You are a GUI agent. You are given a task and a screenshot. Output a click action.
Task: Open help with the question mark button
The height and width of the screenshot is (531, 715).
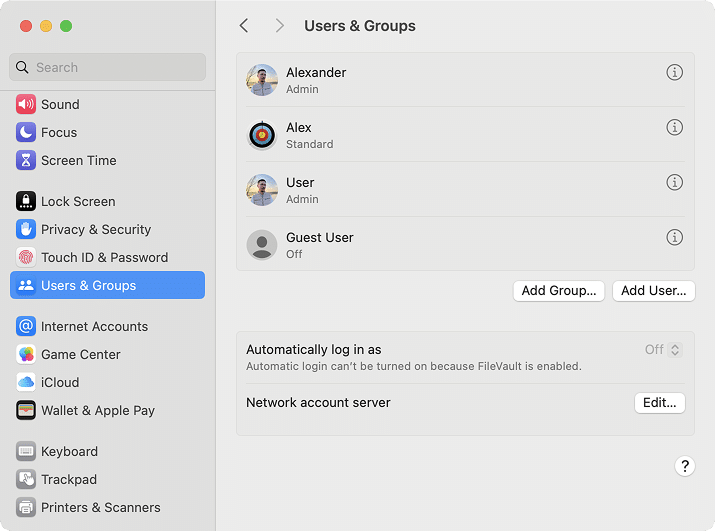coord(684,466)
